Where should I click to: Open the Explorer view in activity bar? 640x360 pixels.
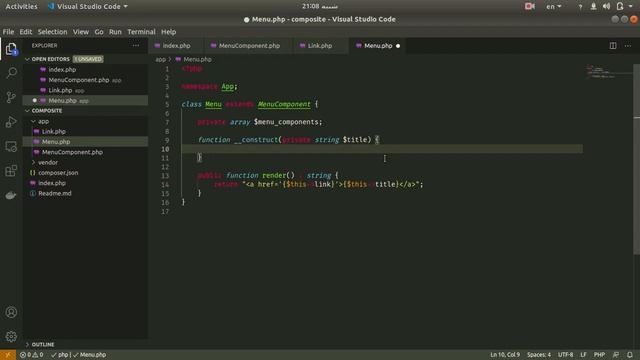(11, 49)
